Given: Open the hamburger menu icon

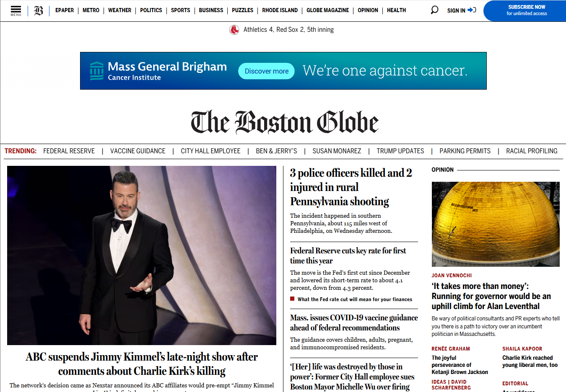Looking at the screenshot, I should 16,10.
